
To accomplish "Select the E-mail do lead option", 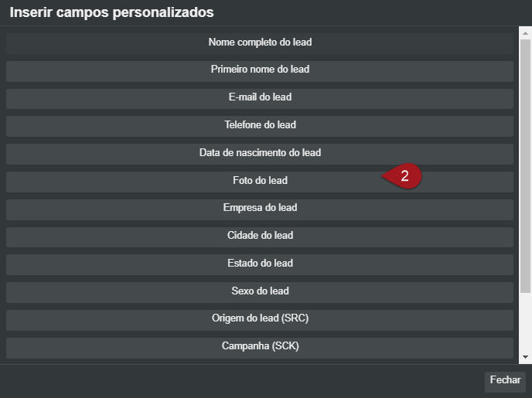I will pos(260,97).
